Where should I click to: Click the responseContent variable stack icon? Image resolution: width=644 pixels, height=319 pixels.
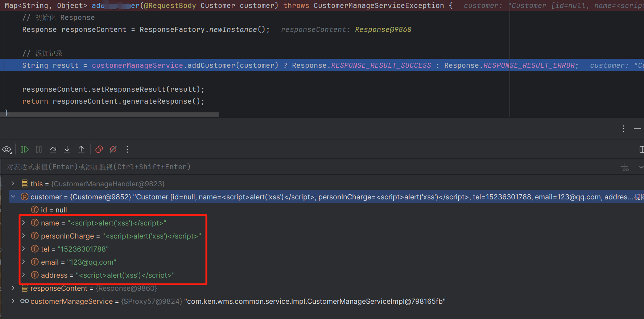click(24, 288)
